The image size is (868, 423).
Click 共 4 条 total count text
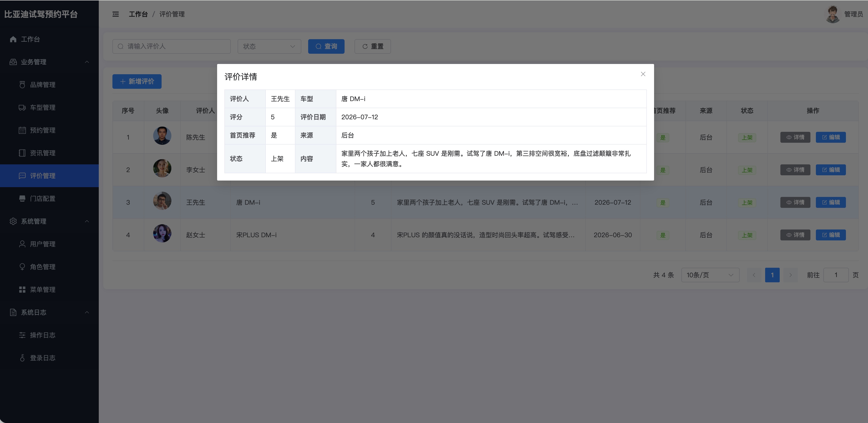663,275
